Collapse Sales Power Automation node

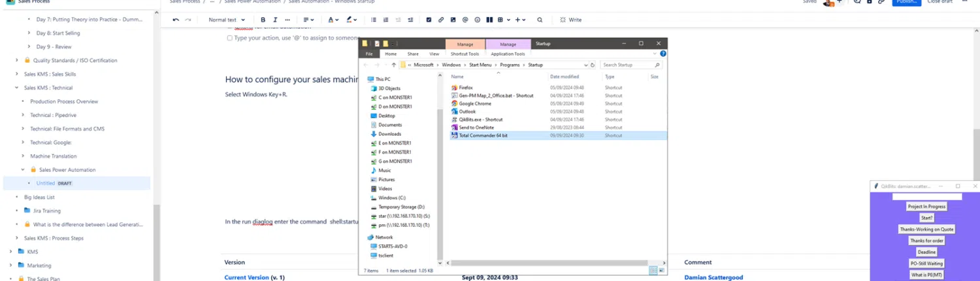(23, 169)
